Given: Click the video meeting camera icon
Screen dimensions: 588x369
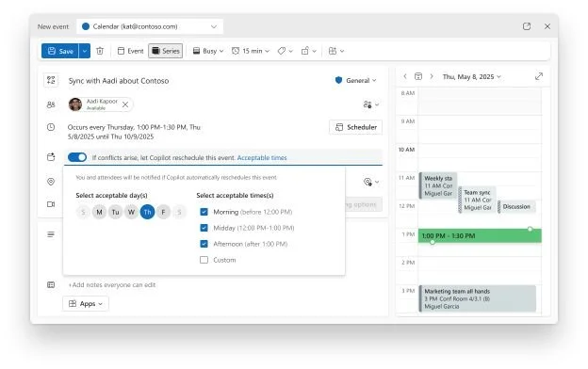Looking at the screenshot, I should [51, 204].
